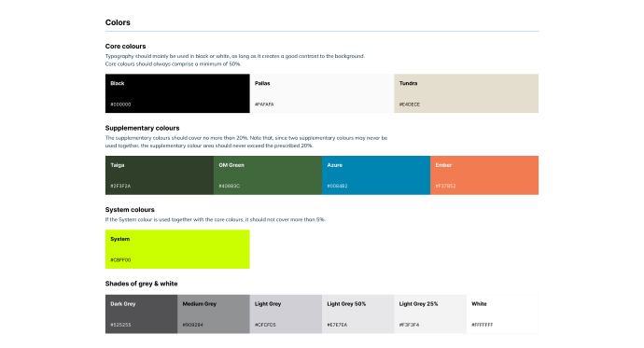
Task: Choose the plain Light Grey swatch
Action: [286, 313]
